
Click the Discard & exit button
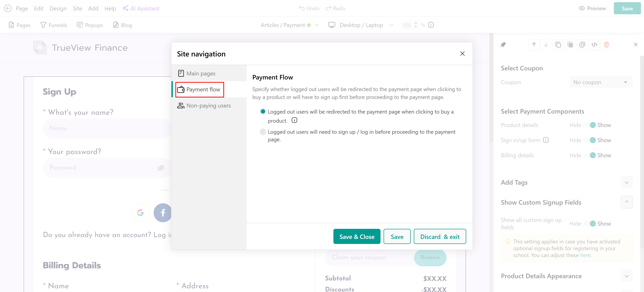[440, 236]
